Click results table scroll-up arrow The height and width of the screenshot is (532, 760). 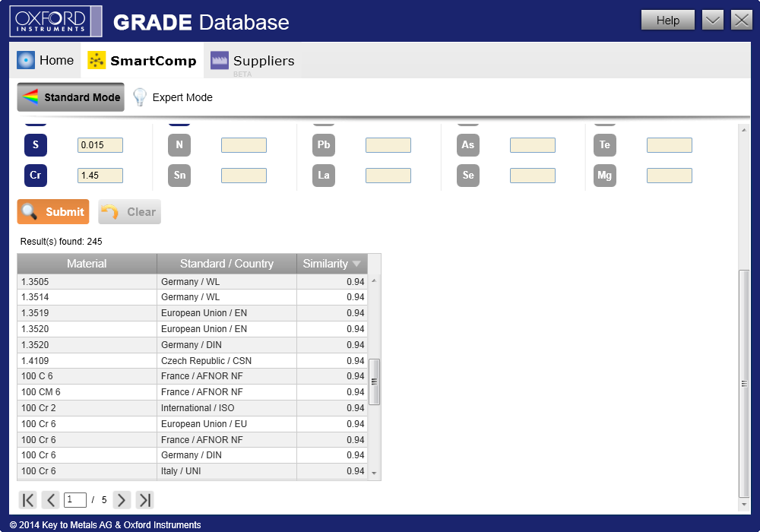coord(374,280)
